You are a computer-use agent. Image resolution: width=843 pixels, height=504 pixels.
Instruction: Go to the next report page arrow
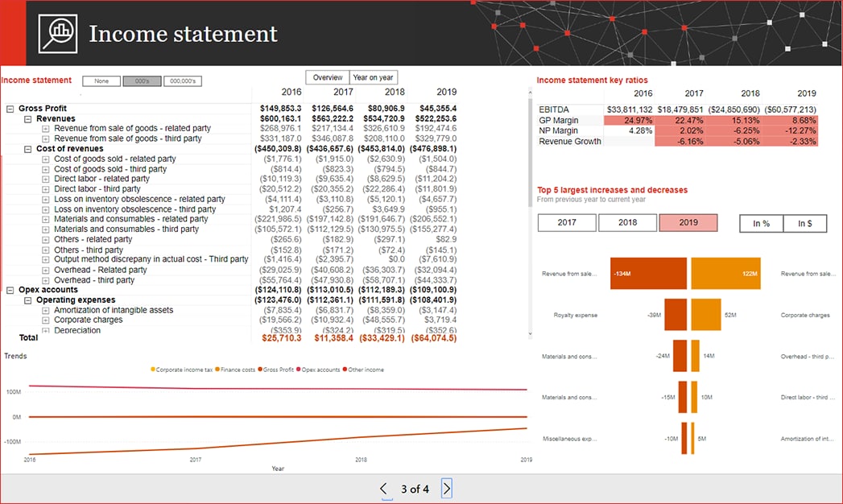tap(447, 488)
